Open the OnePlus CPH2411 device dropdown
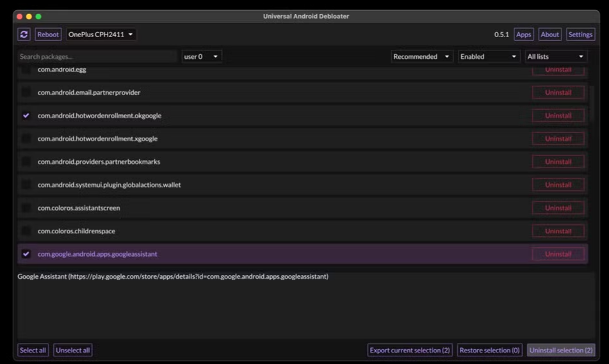Screen dimensions: 609x364 point(101,35)
